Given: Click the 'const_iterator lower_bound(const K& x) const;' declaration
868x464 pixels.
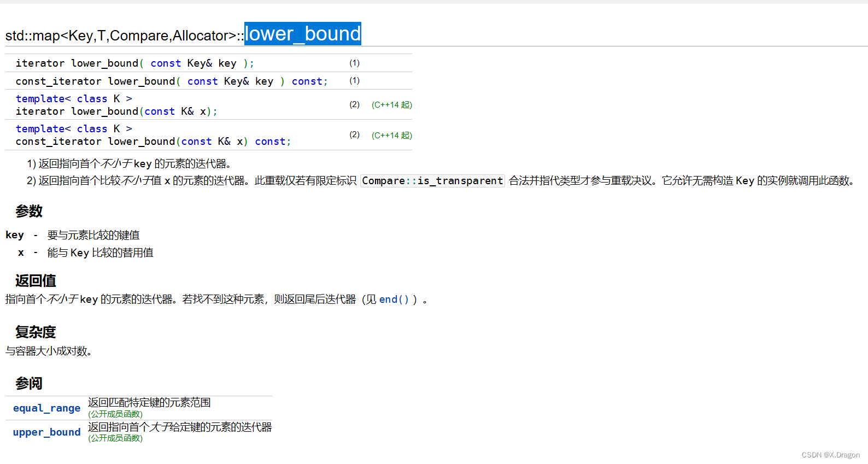Looking at the screenshot, I should tap(153, 142).
